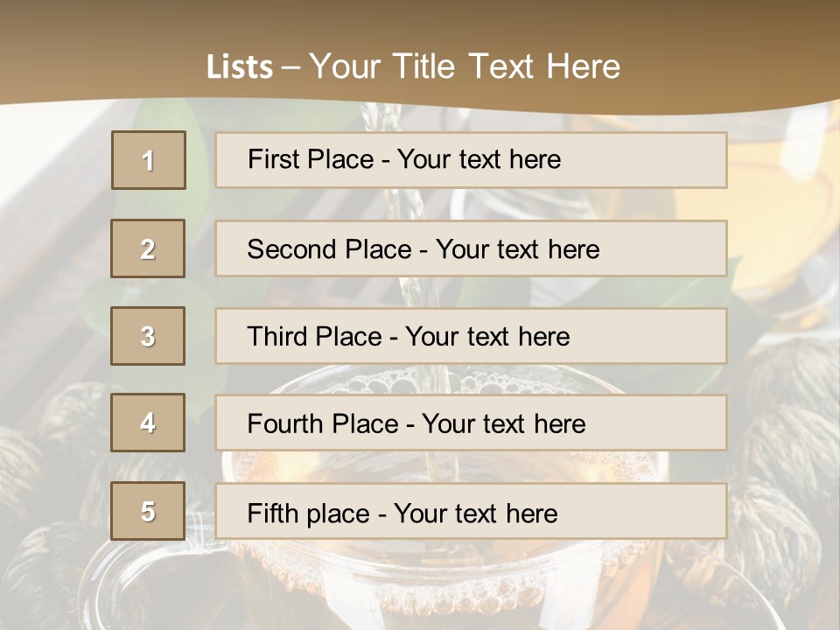Viewport: 840px width, 630px height.
Task: Click the tea stream between First and Second boxes
Action: click(x=405, y=204)
